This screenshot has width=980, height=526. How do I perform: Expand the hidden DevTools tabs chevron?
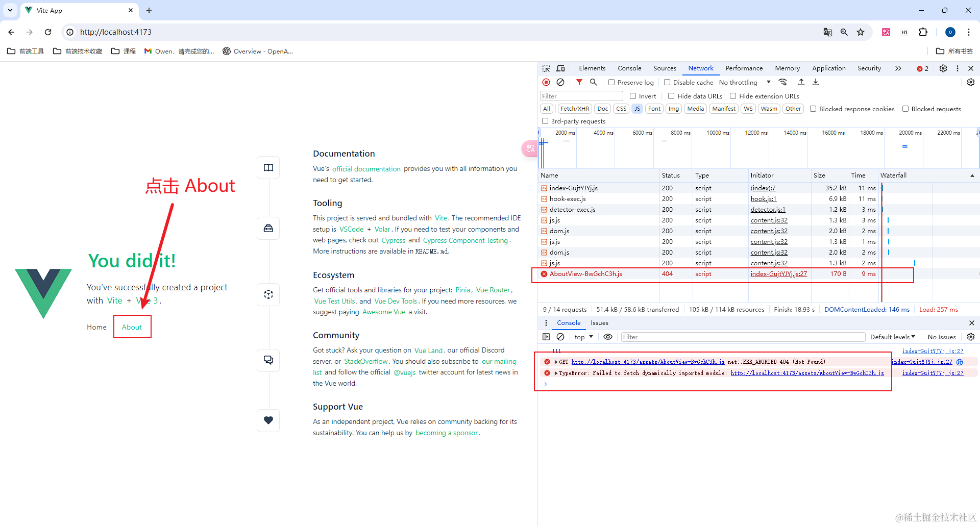[898, 68]
